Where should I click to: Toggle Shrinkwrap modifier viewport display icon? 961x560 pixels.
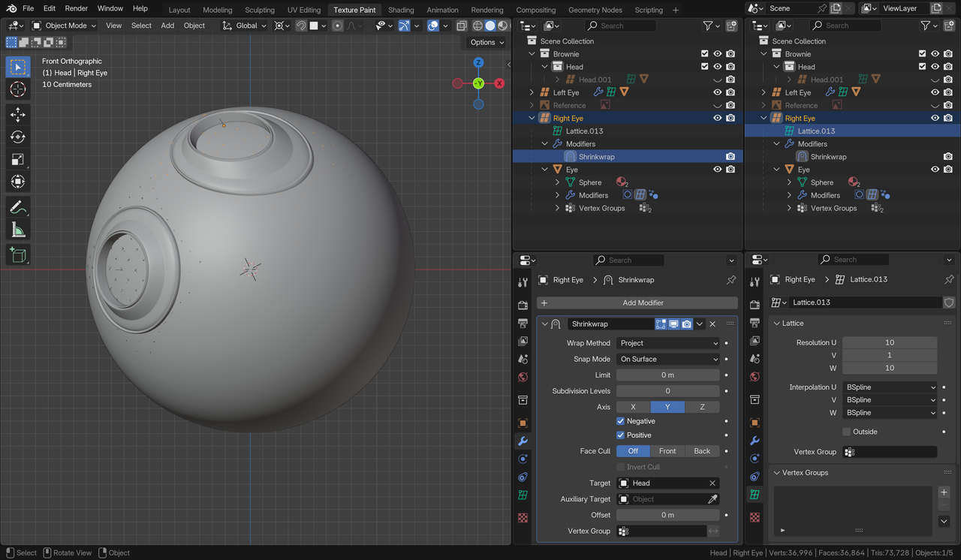pos(674,324)
